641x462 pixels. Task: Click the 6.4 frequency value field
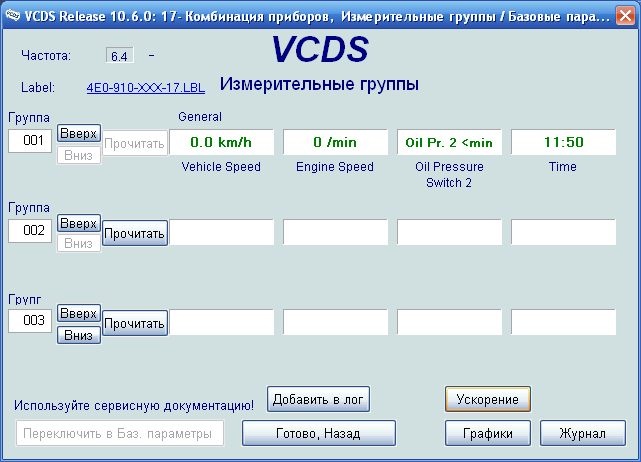click(119, 56)
